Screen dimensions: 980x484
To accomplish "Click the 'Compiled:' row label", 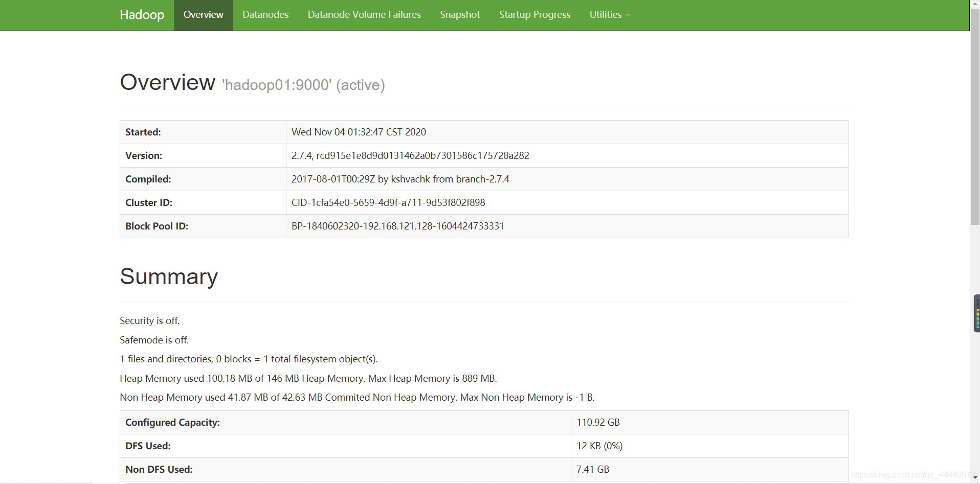I will (148, 179).
